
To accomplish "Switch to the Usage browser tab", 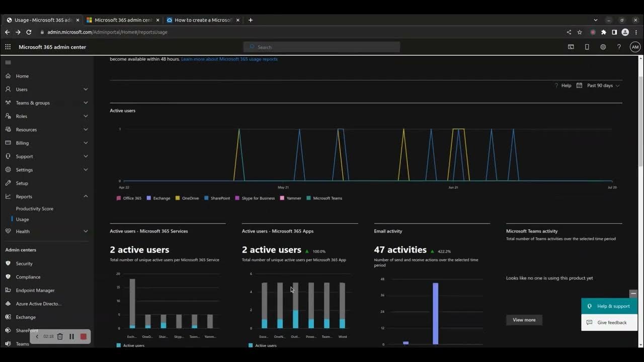I will [42, 20].
